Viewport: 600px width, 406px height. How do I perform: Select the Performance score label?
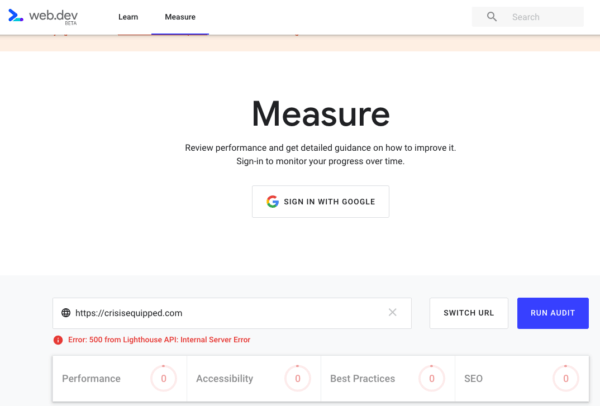pyautogui.click(x=91, y=378)
